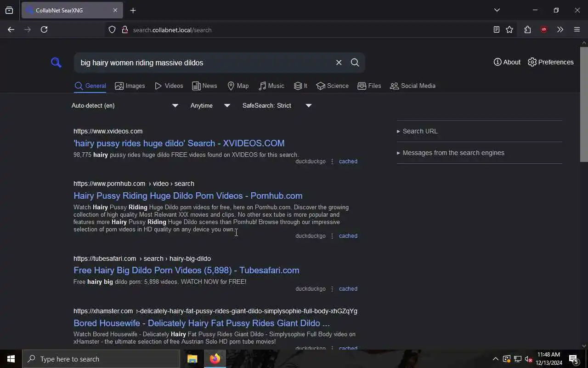Viewport: 588px width, 368px height.
Task: Open the uBlock Origin extension icon
Action: (x=544, y=29)
